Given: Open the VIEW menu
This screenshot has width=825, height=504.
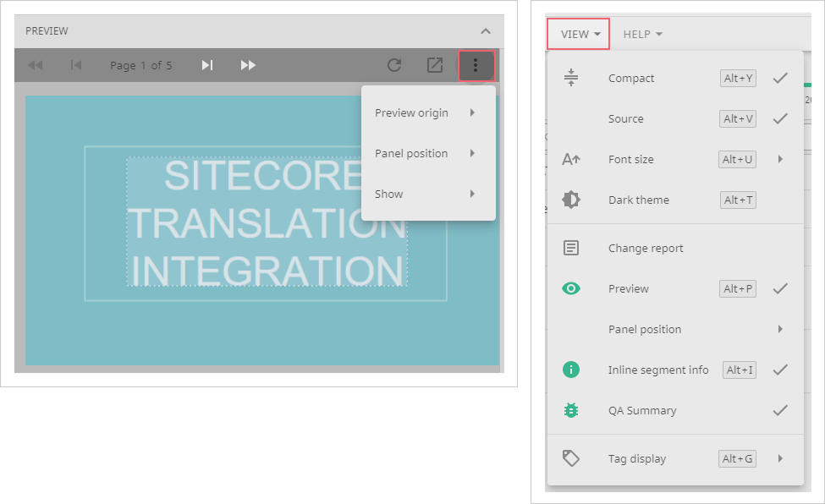Looking at the screenshot, I should click(x=579, y=35).
